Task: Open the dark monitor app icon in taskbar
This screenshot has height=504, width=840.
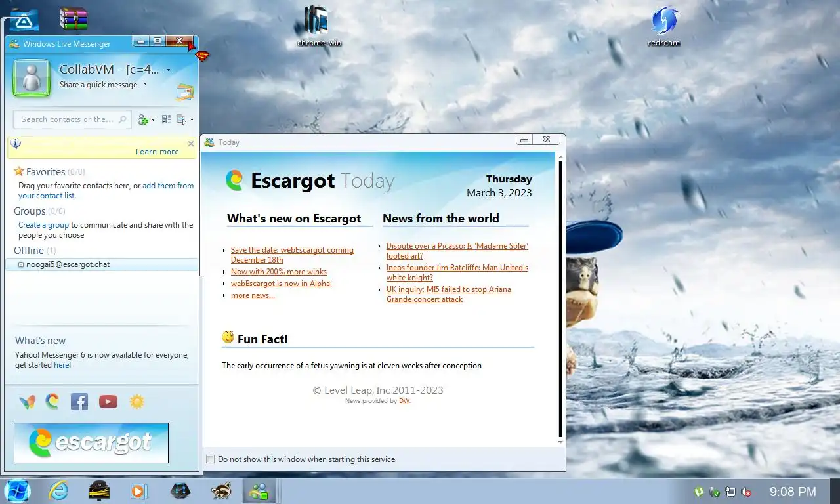Action: (99, 491)
